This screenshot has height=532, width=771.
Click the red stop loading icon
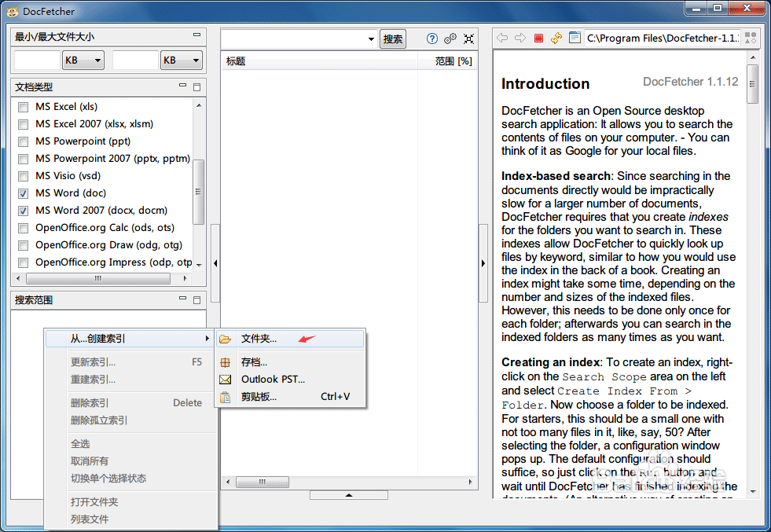coord(538,38)
